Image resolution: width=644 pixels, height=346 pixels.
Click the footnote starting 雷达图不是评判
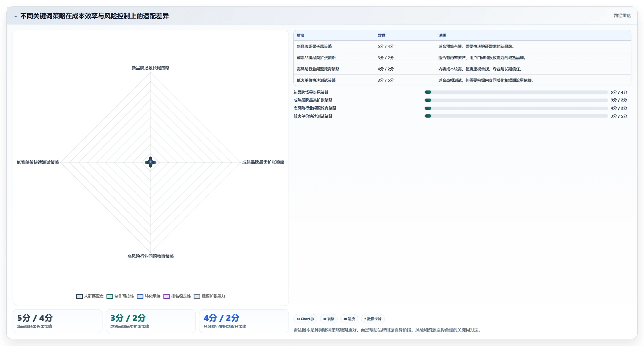tap(388, 330)
